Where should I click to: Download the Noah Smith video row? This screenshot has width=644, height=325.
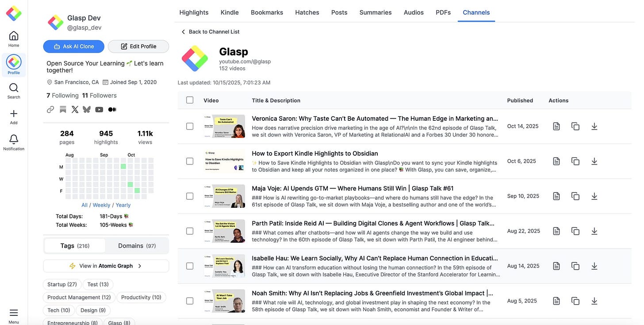coord(594,301)
